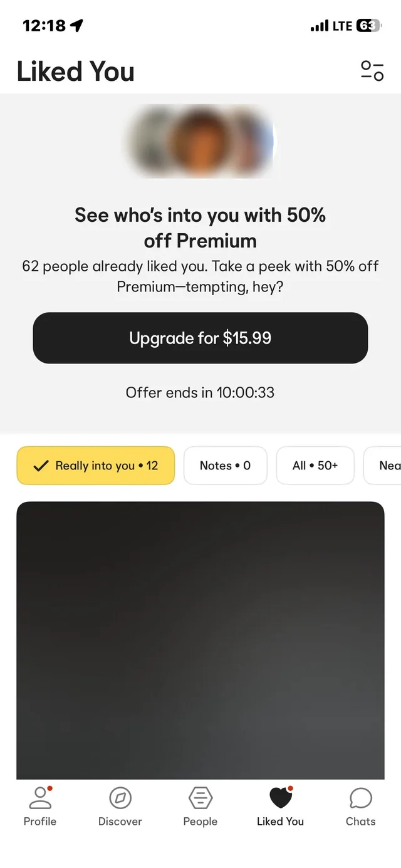Open the Chats bubble icon
The height and width of the screenshot is (868, 401).
click(x=361, y=798)
